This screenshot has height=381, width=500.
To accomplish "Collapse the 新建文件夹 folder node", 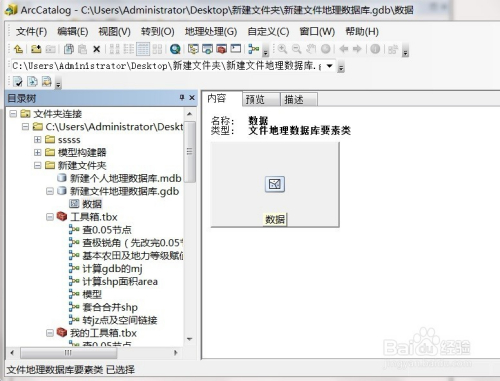I will coord(38,165).
